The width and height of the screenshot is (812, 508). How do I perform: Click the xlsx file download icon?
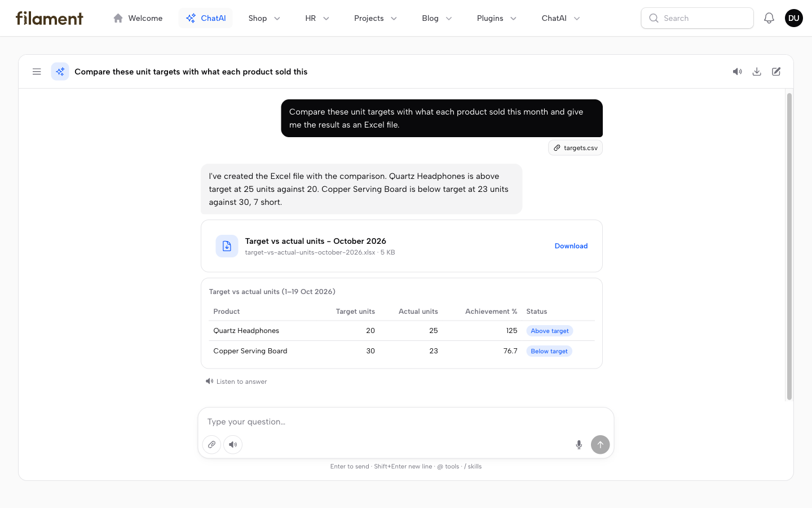click(x=227, y=246)
